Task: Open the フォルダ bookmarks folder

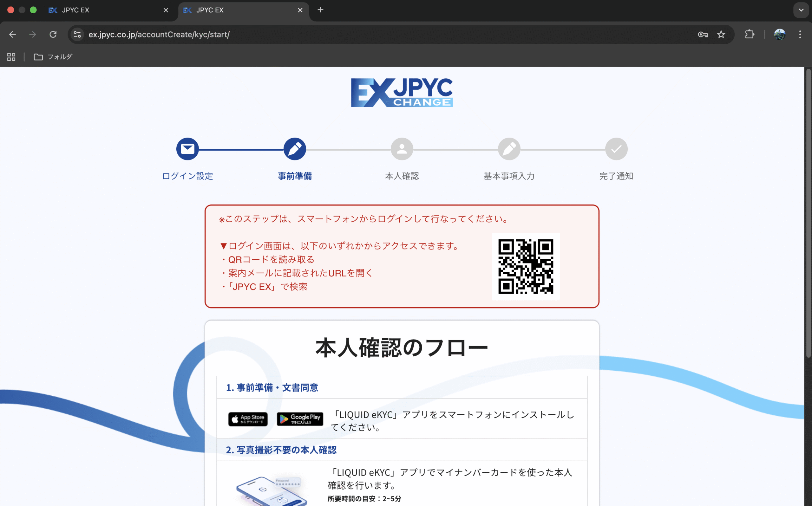Action: [53, 57]
